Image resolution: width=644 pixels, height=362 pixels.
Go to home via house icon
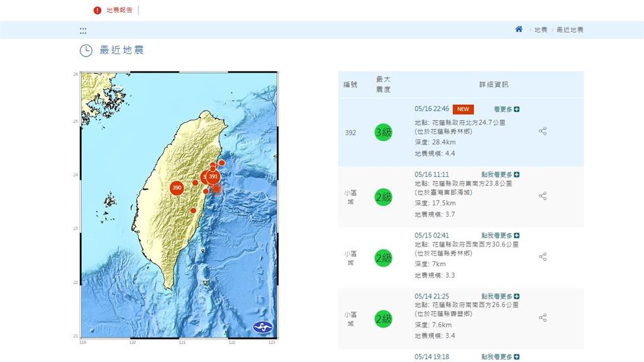519,29
